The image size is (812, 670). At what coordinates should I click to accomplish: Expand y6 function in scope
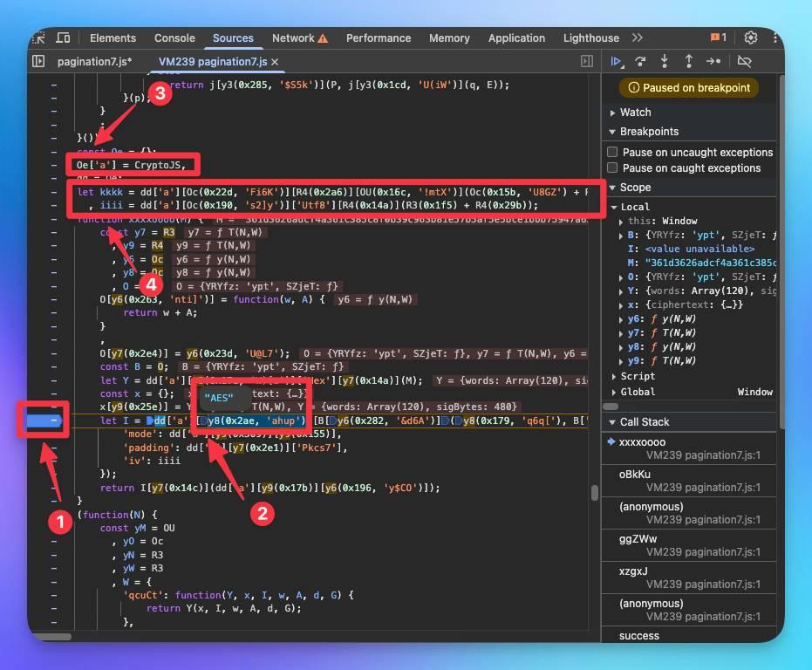pyautogui.click(x=621, y=319)
